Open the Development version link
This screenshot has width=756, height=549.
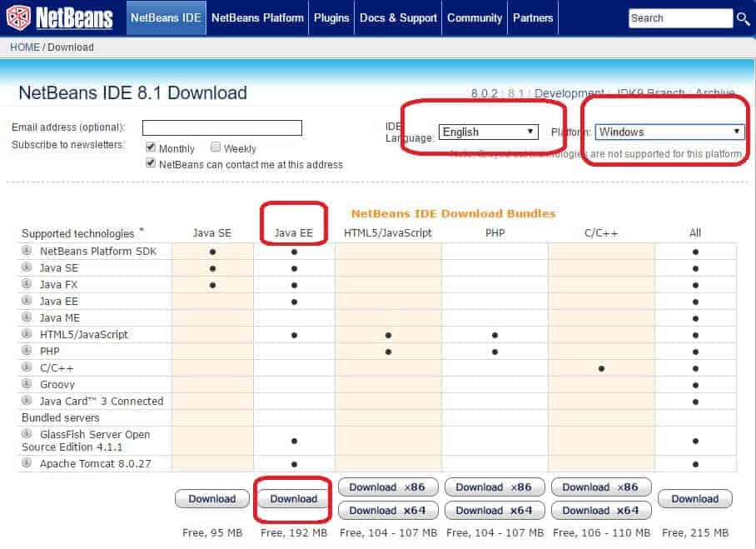569,93
